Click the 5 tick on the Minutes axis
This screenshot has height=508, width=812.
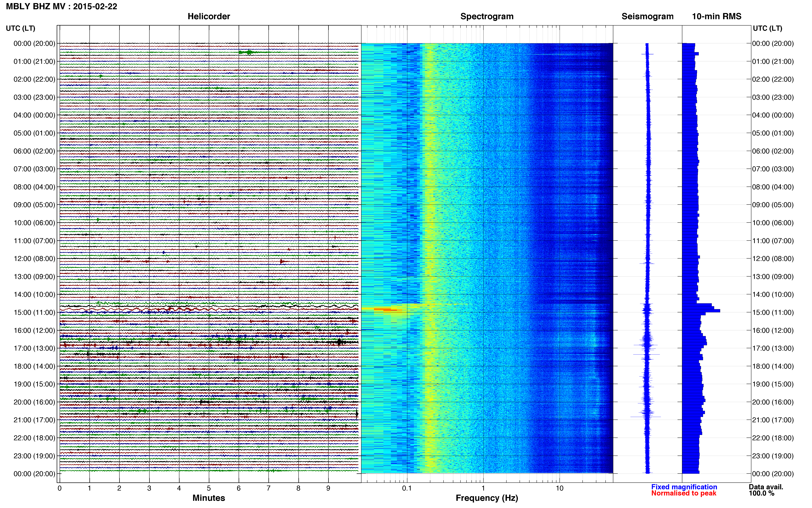tap(209, 488)
